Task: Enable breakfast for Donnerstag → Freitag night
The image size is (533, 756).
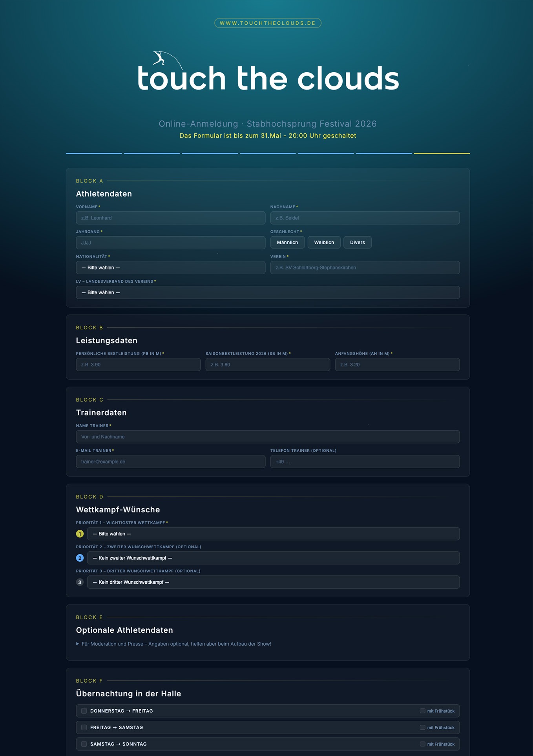Action: (422, 711)
